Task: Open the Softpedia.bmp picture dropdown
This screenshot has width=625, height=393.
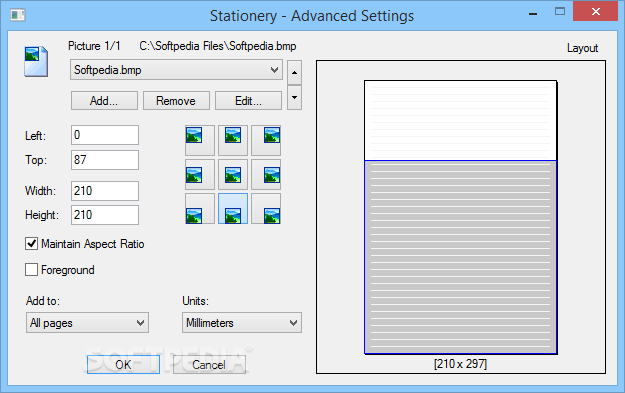Action: (x=176, y=70)
